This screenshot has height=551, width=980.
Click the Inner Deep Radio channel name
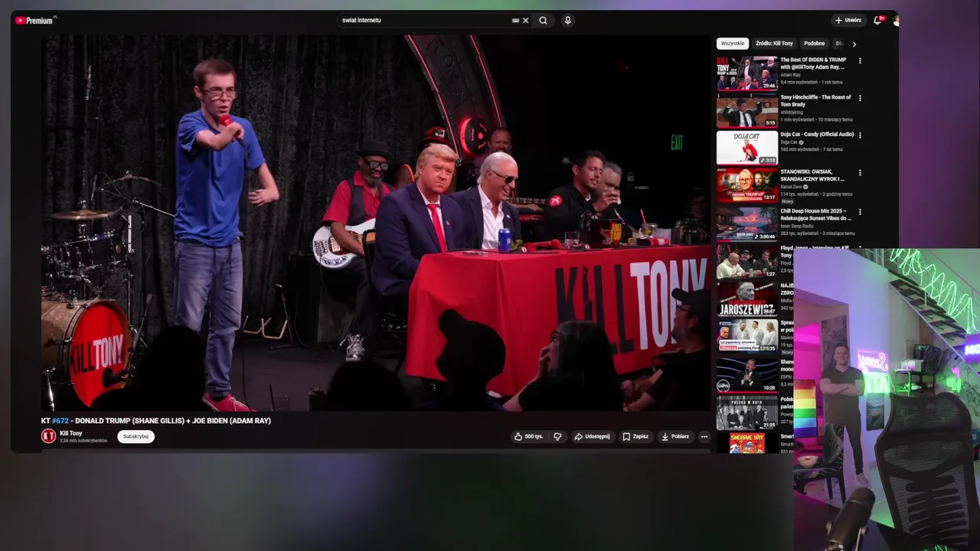pos(795,227)
